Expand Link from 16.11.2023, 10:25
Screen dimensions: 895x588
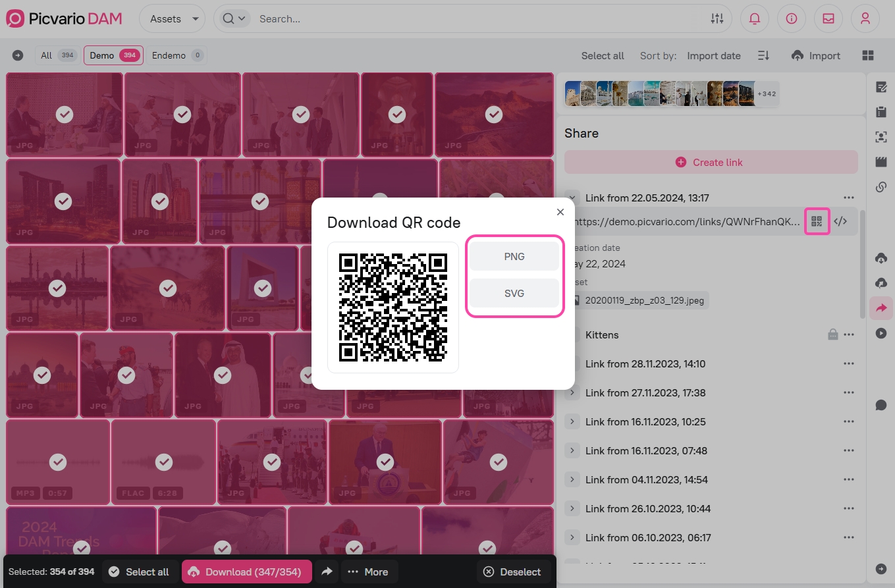coord(572,421)
